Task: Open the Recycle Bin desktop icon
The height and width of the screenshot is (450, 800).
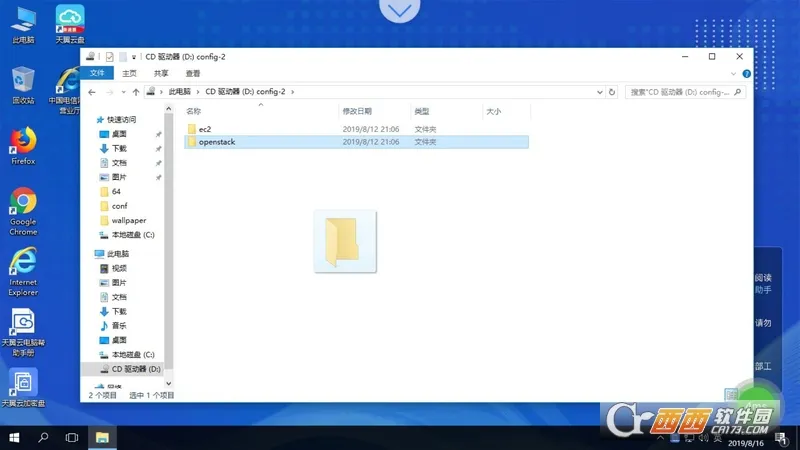Action: [23, 82]
